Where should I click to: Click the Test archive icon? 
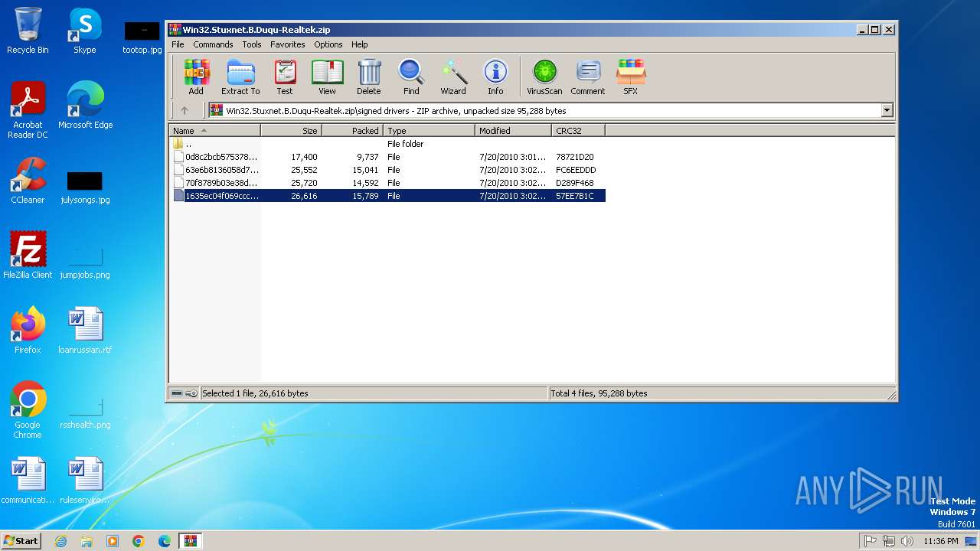(x=285, y=77)
